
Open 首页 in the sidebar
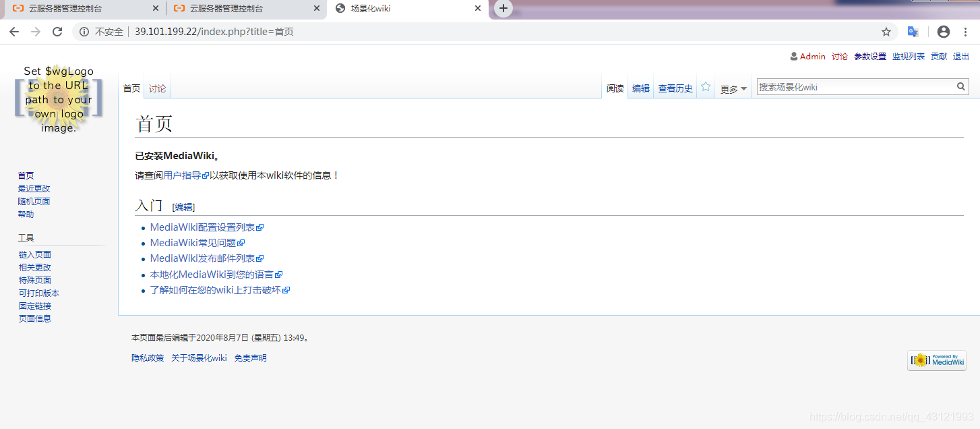(x=26, y=175)
